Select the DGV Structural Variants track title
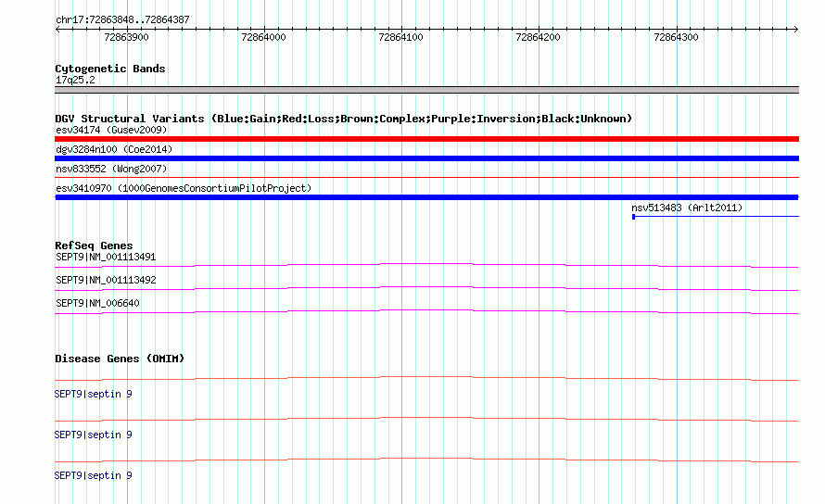The image size is (825, 504). (x=344, y=119)
